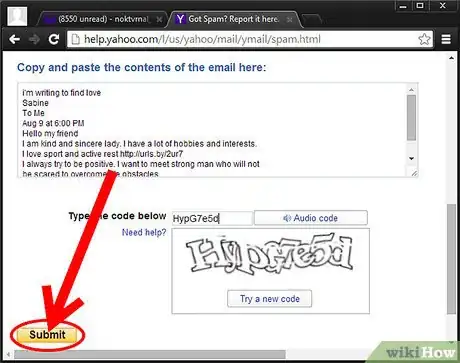Click the horizontal scroll left arrow
460x363 pixels.
[8, 354]
